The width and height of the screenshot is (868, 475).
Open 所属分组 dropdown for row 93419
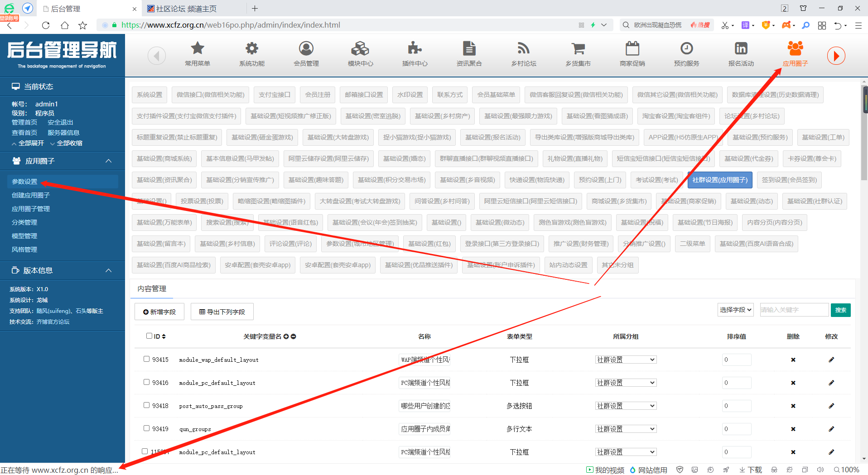coord(626,429)
